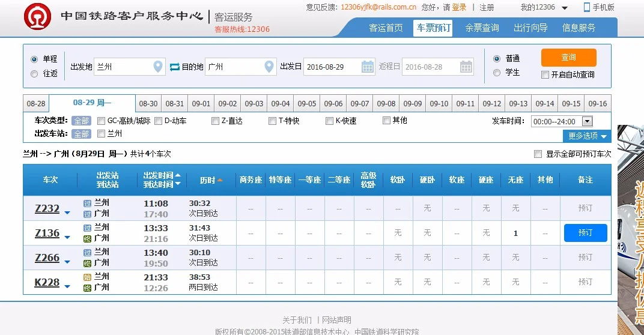This screenshot has width=644, height=335.
Task: Click Z266 Lanzhou pass-through station icon
Action: pos(88,253)
